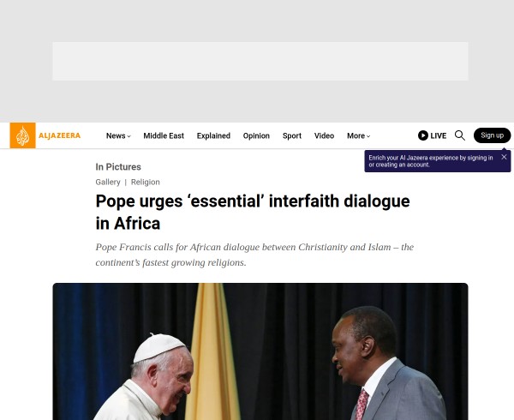514x420 pixels.
Task: Close the sign-in tooltip banner
Action: point(504,157)
